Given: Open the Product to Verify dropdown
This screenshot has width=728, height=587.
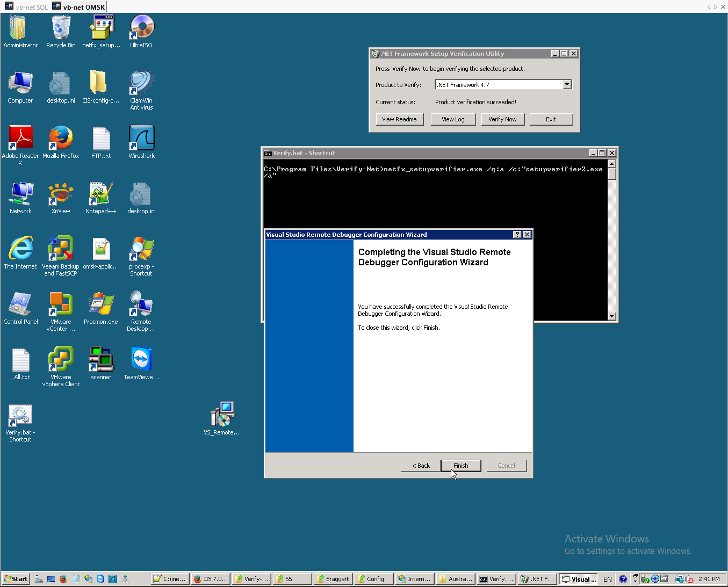Looking at the screenshot, I should [567, 84].
